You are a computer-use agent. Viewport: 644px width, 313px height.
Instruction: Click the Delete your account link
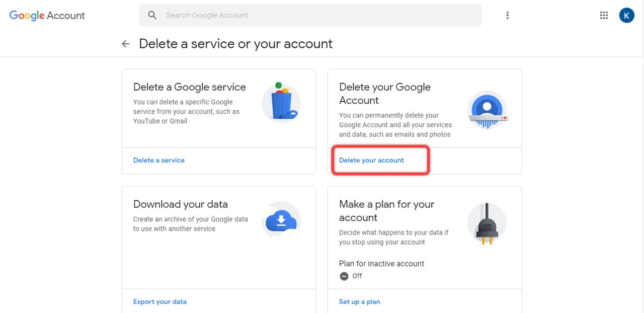coord(371,160)
